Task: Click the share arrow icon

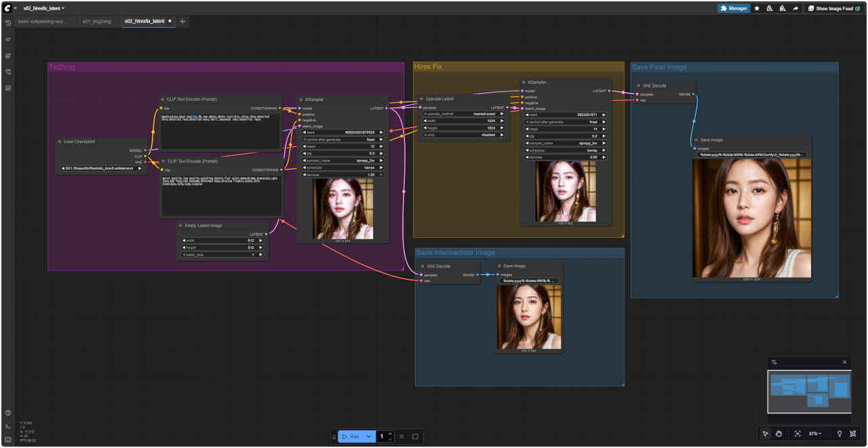Action: 795,9
